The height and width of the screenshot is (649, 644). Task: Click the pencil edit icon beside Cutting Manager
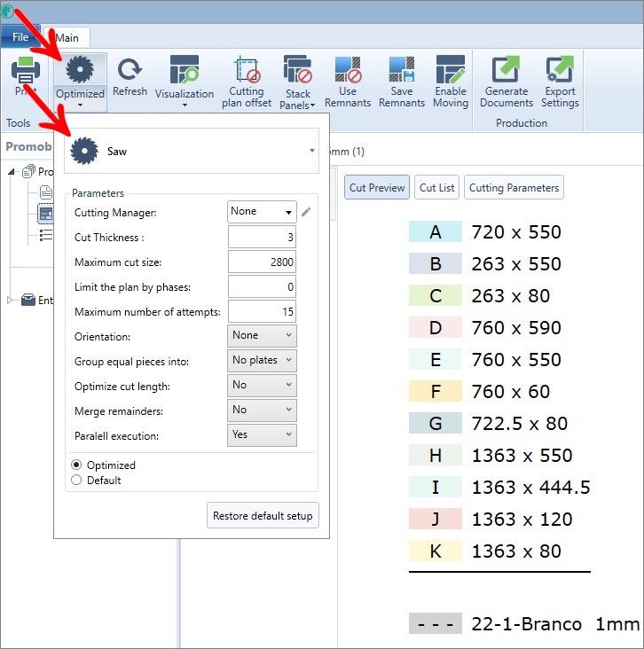pyautogui.click(x=306, y=212)
